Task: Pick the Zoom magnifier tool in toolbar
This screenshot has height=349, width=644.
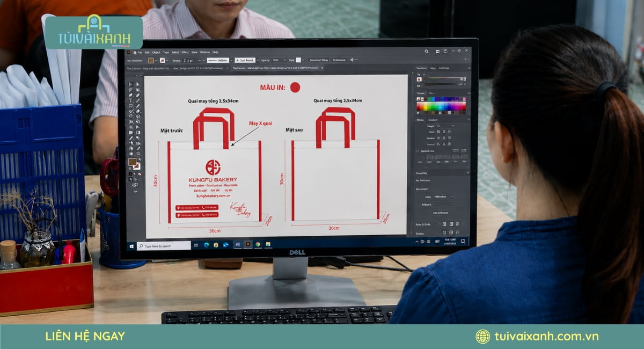Action: click(x=138, y=154)
